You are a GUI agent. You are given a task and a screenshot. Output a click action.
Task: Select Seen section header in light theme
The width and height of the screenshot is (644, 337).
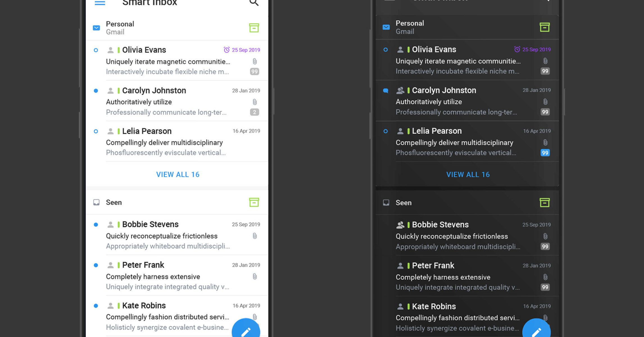[x=114, y=202]
